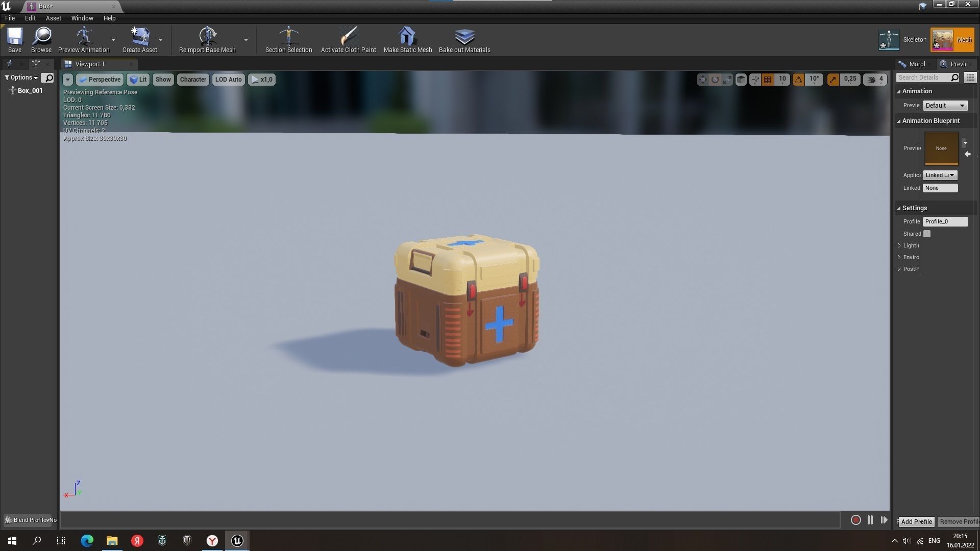Click the Unreal Engine logo icon
980x551 pixels.
7,6
